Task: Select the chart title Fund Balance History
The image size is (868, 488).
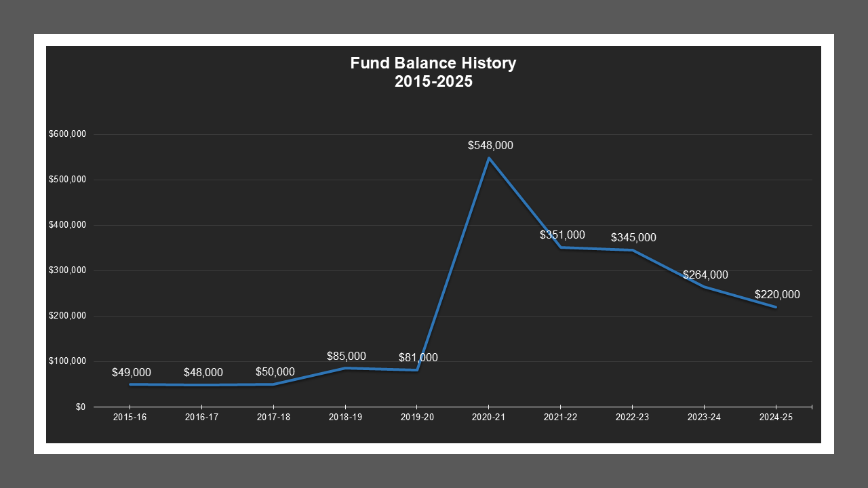Action: (x=433, y=63)
